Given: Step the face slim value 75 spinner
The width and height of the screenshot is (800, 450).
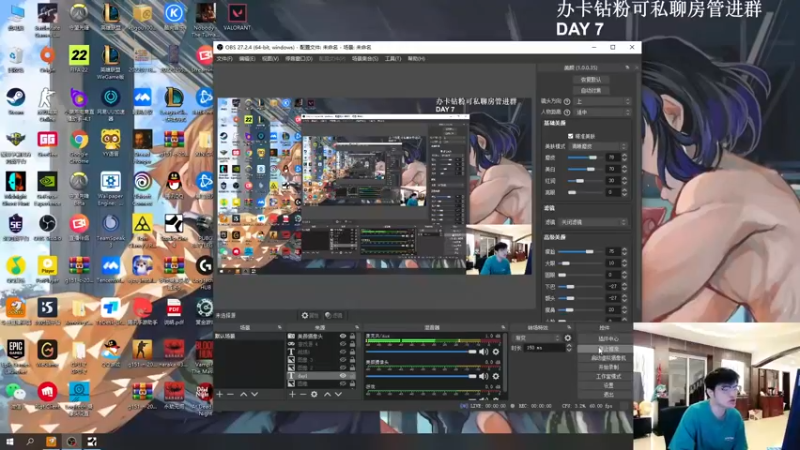Looking at the screenshot, I should pos(624,252).
